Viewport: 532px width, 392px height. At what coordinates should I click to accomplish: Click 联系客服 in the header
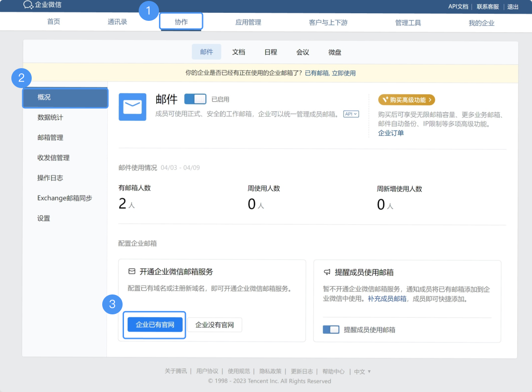[488, 7]
